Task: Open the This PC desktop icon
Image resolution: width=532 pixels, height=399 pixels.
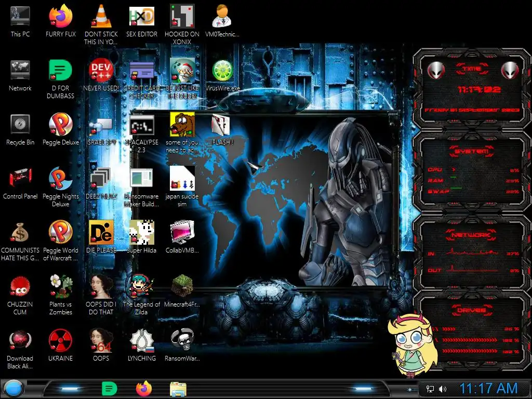Action: tap(20, 21)
